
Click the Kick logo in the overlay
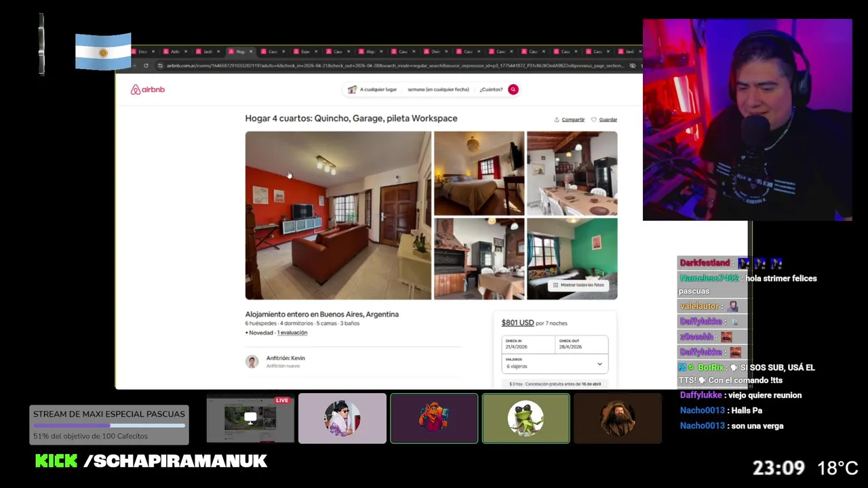tap(56, 462)
